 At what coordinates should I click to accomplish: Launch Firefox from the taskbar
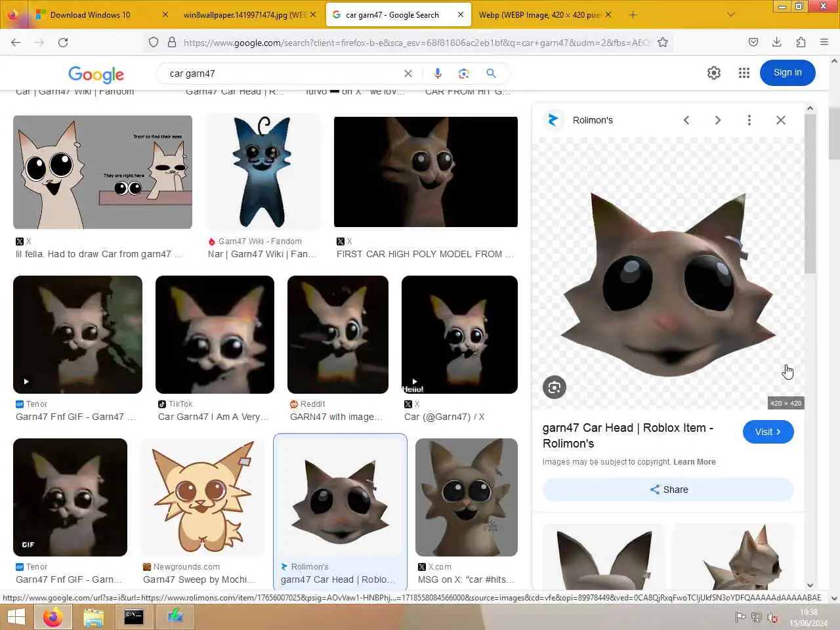tap(53, 617)
